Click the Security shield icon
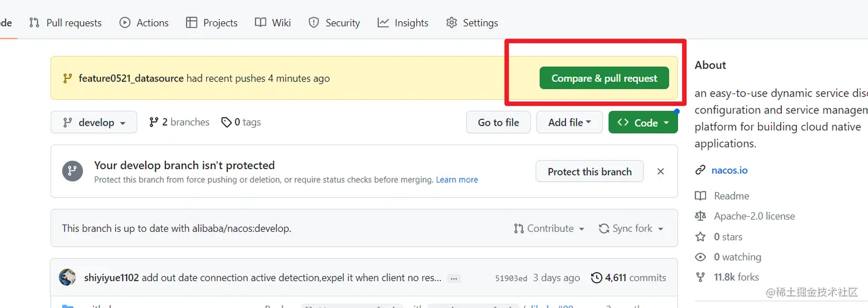Image resolution: width=868 pixels, height=308 pixels. coord(313,22)
